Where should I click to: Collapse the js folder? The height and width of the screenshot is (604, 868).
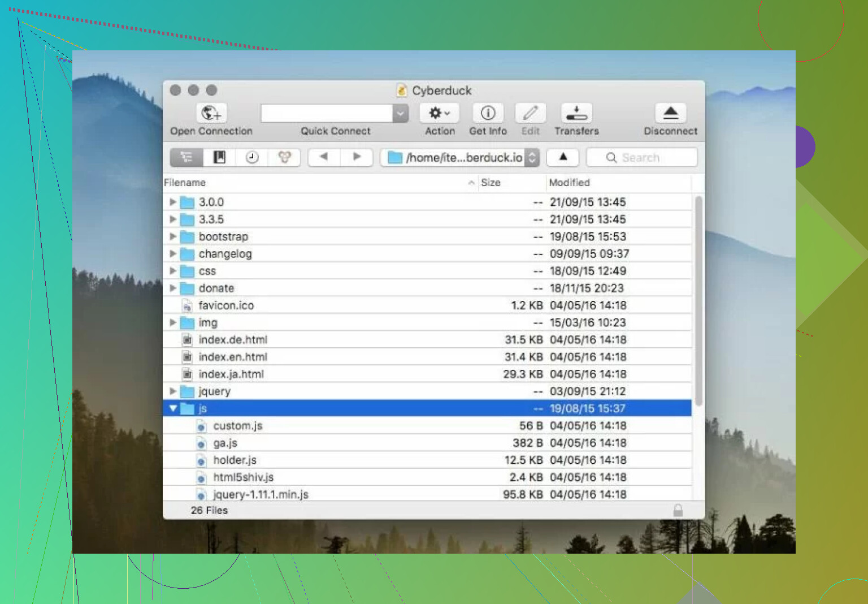pos(173,408)
